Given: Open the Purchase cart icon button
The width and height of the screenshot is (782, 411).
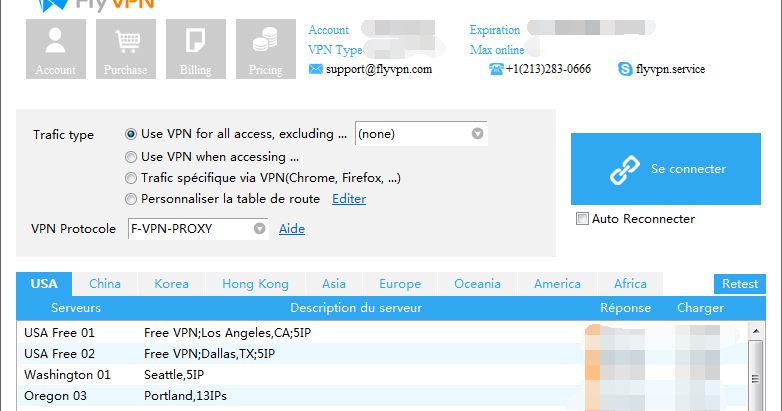Looking at the screenshot, I should tap(126, 49).
